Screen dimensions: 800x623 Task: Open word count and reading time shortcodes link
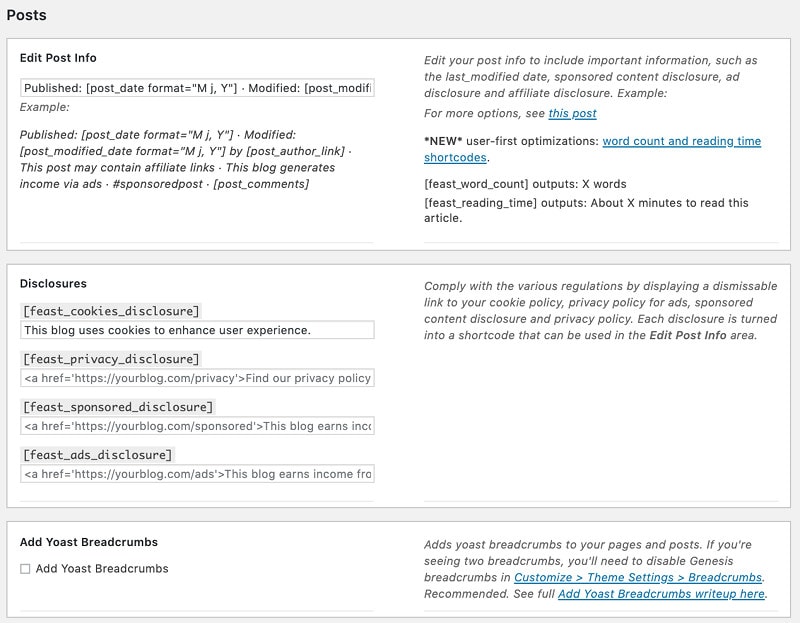[681, 142]
